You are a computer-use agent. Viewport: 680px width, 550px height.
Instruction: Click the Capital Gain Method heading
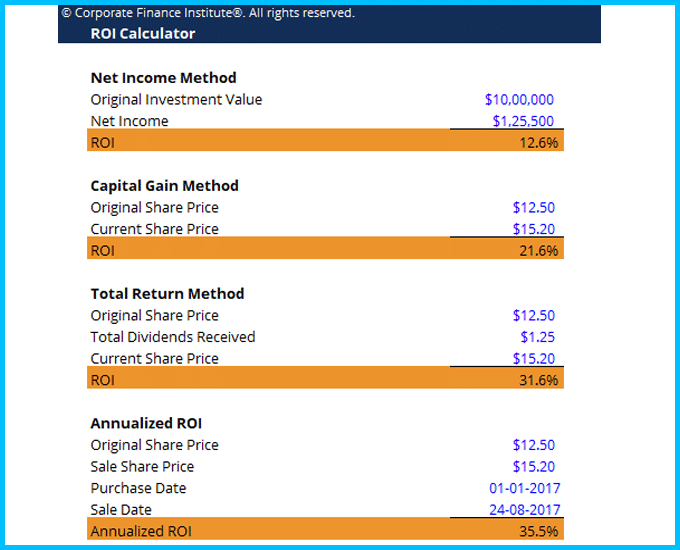[164, 186]
